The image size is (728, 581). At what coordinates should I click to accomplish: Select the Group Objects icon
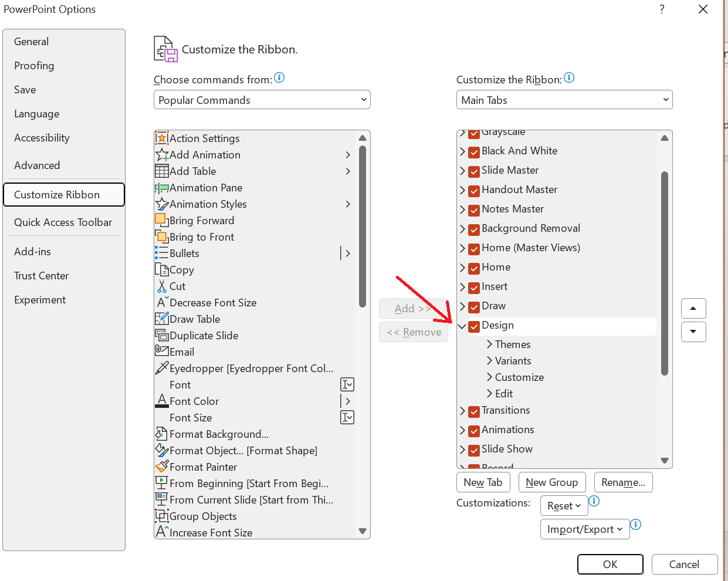(161, 516)
